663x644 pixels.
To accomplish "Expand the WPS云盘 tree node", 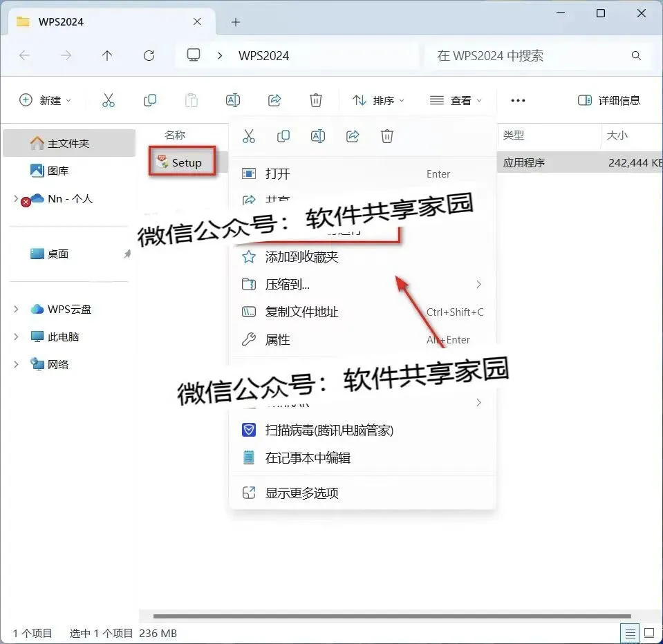I will pos(16,309).
